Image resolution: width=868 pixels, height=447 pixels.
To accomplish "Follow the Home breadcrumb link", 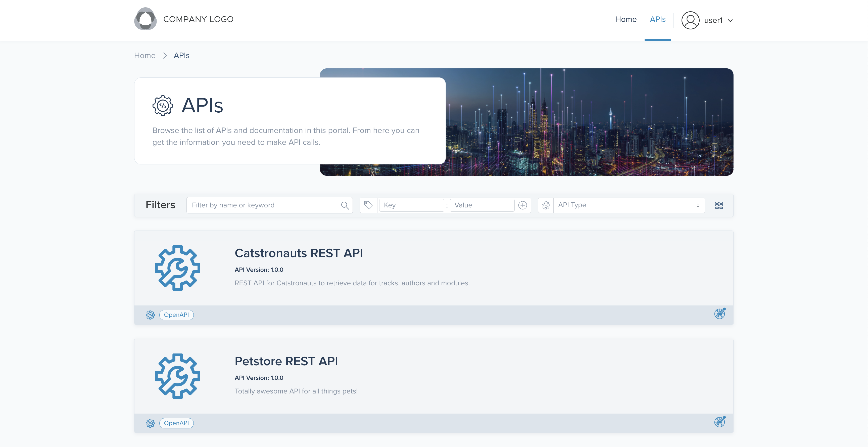I will 144,55.
